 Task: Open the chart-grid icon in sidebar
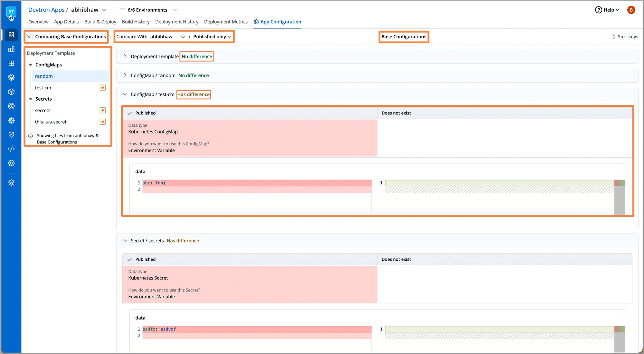11,49
